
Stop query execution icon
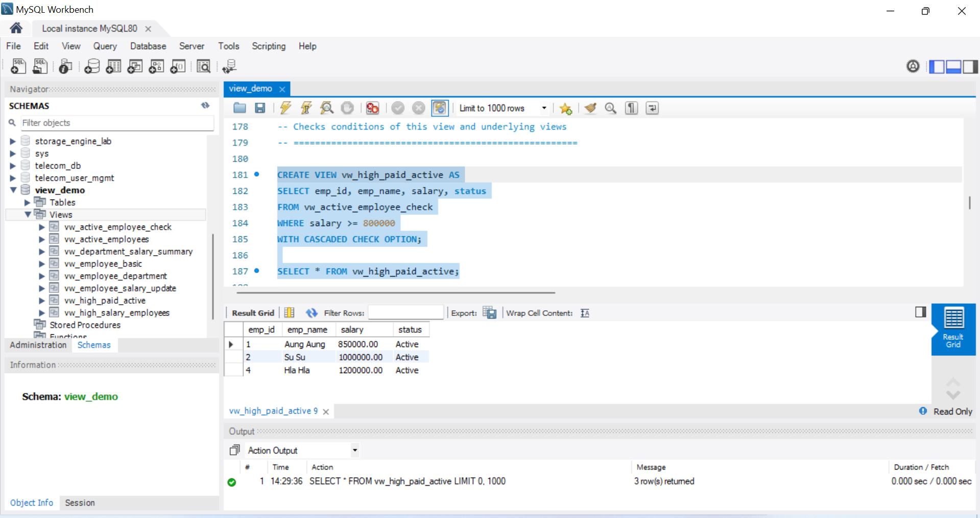pyautogui.click(x=347, y=108)
